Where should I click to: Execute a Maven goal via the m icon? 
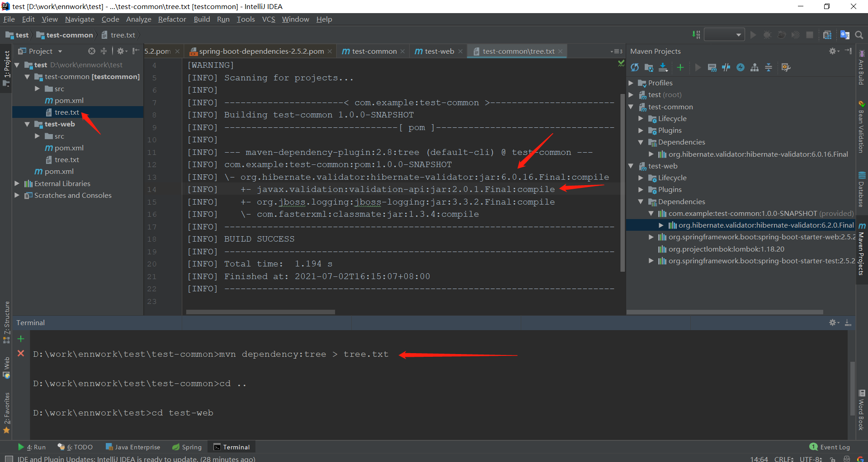pos(712,67)
